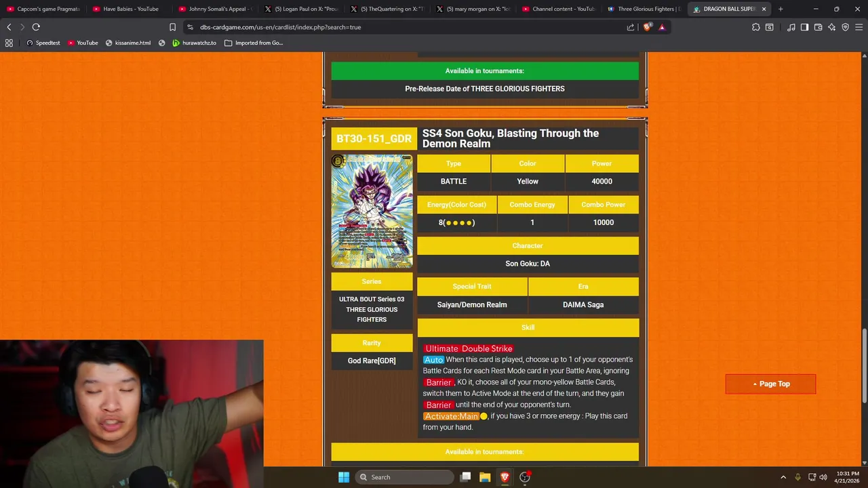
Task: Click the ULTRA BOUT Series 03 text
Action: (372, 299)
